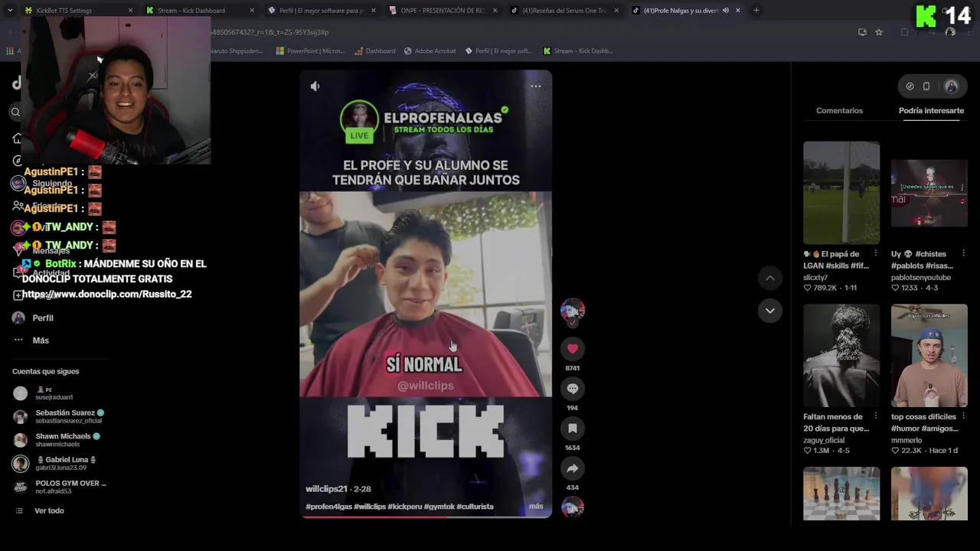Image resolution: width=980 pixels, height=551 pixels.
Task: Expand caption with 'más' link
Action: pos(536,507)
